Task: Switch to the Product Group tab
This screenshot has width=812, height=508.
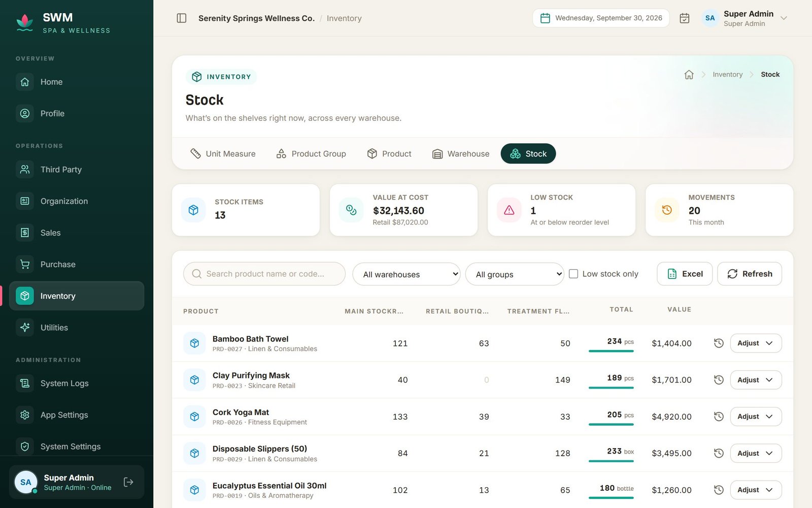Action: click(x=311, y=154)
